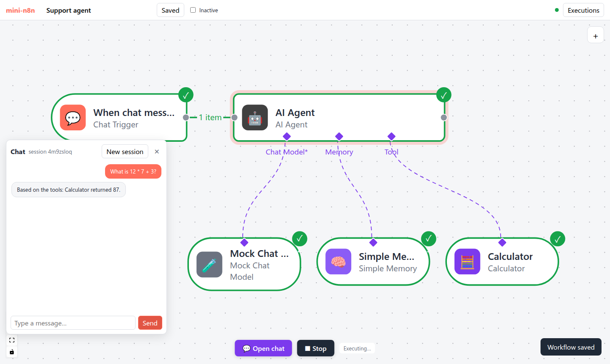Click the checkmark badge on the Simple Memory node
The width and height of the screenshot is (610, 364).
click(x=428, y=239)
